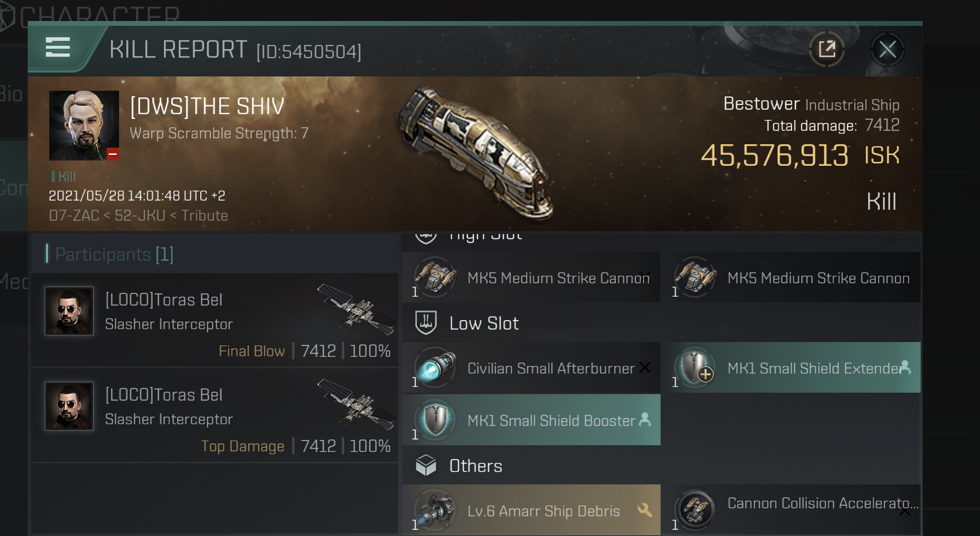Click the Lv.6 Amarr Ship Debris item

pyautogui.click(x=531, y=510)
